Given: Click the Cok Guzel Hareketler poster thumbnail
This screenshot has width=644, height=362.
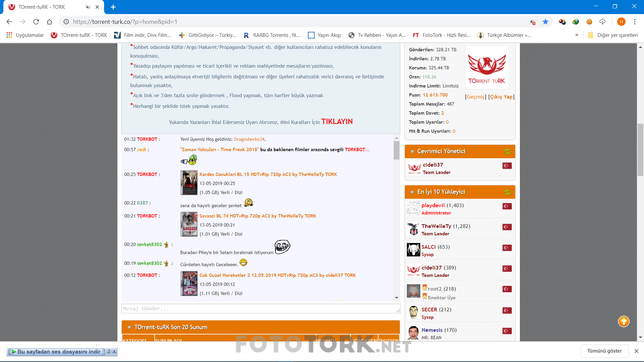Looking at the screenshot, I should point(189,284).
